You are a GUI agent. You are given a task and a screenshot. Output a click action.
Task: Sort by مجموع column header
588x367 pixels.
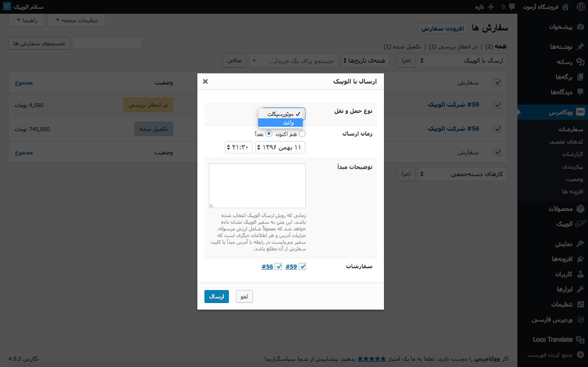pyautogui.click(x=24, y=82)
